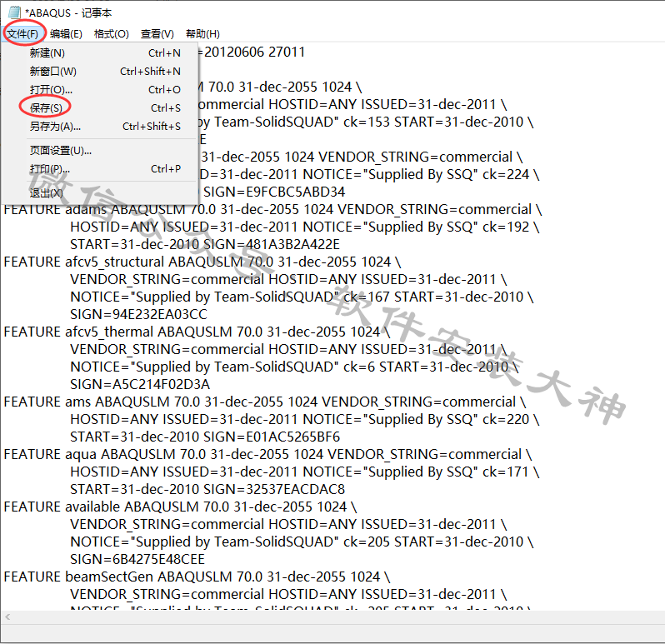This screenshot has height=644, width=665.
Task: Open the 格式(O) menu
Action: click(111, 34)
